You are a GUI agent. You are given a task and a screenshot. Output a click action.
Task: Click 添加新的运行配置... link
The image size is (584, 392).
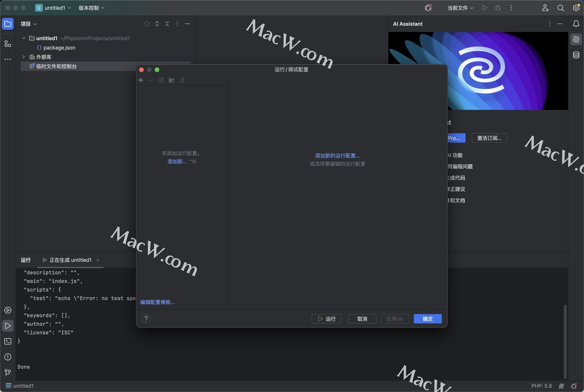[x=337, y=156]
